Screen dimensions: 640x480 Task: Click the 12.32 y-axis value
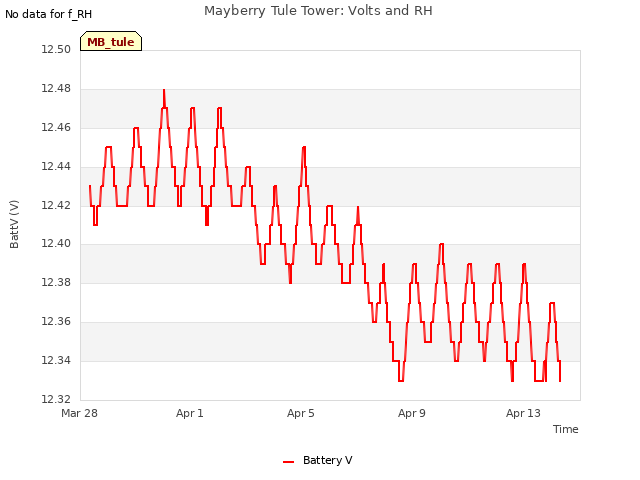(56, 399)
